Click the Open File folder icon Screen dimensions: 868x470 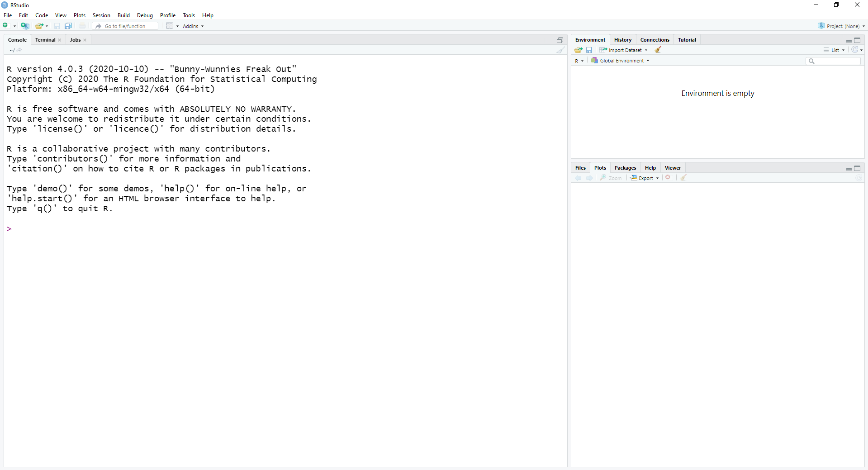39,26
